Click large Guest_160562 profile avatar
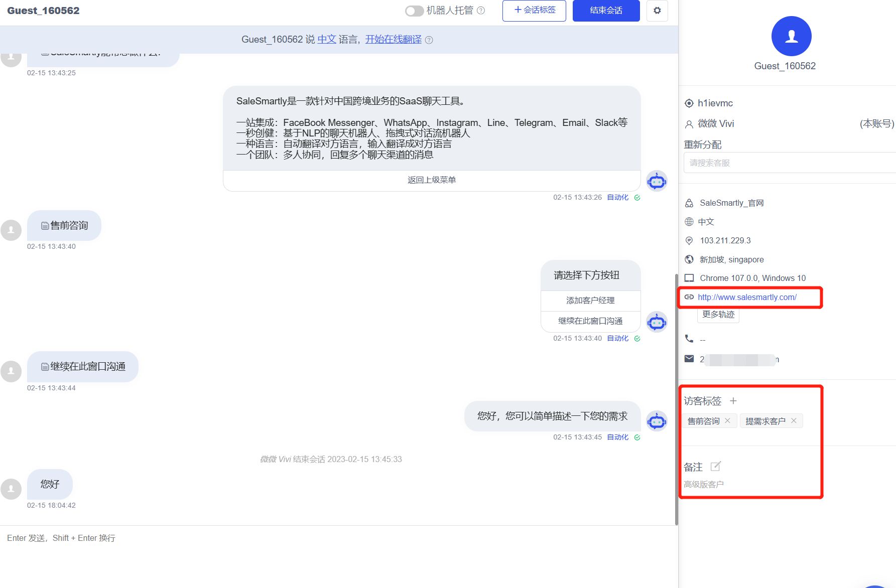The height and width of the screenshot is (588, 896). pyautogui.click(x=791, y=36)
